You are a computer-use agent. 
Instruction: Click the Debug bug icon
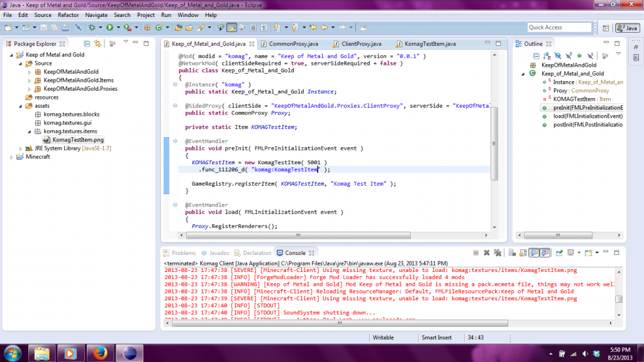pos(92,28)
